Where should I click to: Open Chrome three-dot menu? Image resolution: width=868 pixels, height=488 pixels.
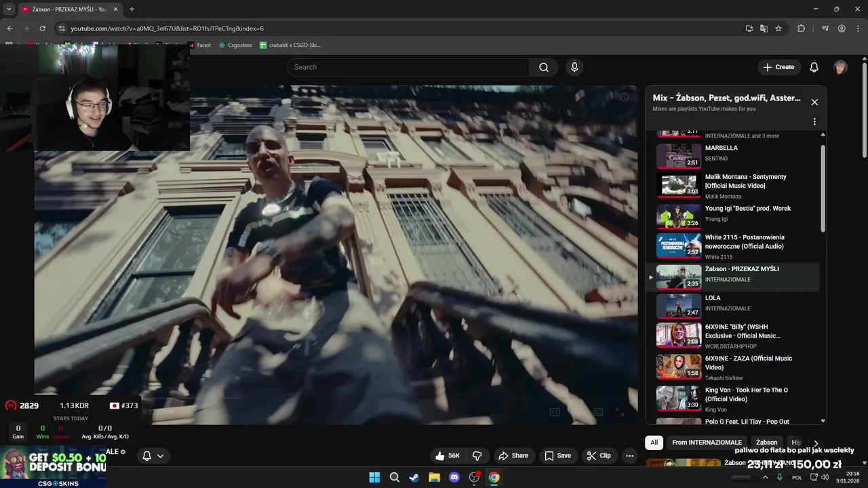858,28
